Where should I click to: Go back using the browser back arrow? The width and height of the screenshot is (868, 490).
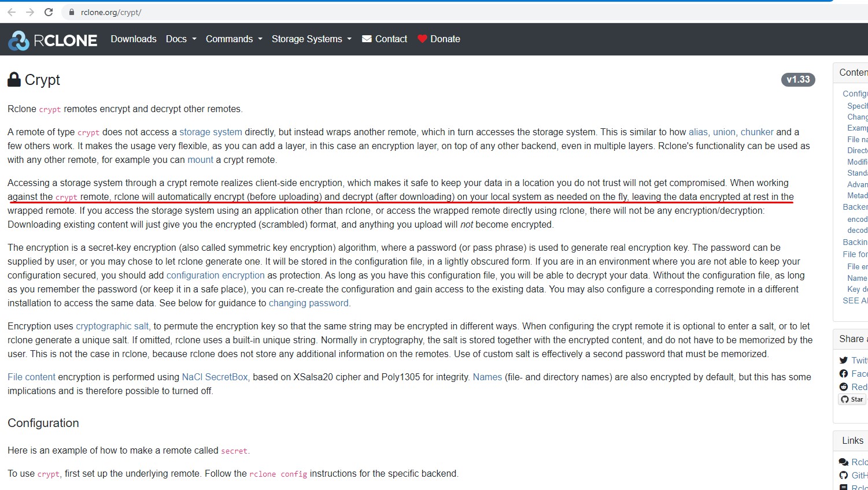pos(12,12)
